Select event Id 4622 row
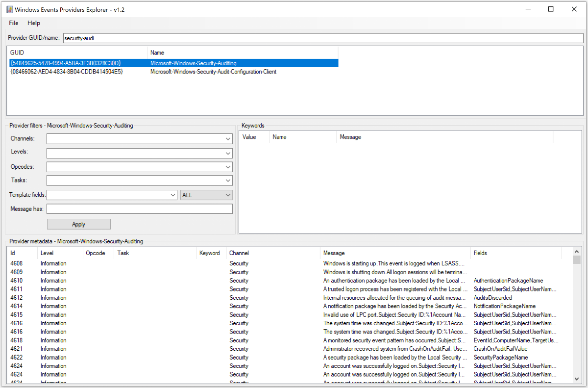Image resolution: width=588 pixels, height=388 pixels. [x=285, y=358]
